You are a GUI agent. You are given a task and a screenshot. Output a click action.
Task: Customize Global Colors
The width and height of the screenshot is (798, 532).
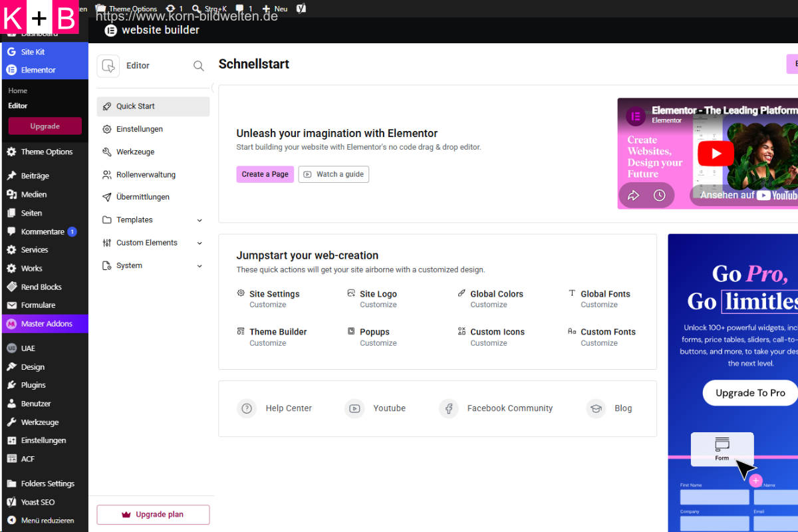click(489, 305)
